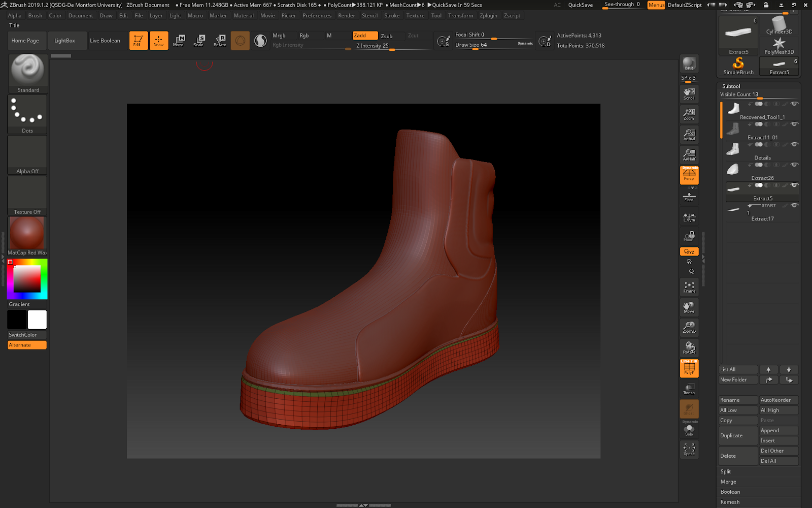Click QuickSave in the title bar
The image size is (812, 508).
(580, 5)
